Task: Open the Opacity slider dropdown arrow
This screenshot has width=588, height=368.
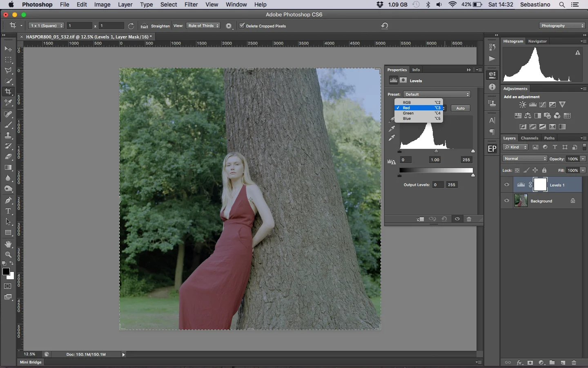Action: (x=583, y=159)
